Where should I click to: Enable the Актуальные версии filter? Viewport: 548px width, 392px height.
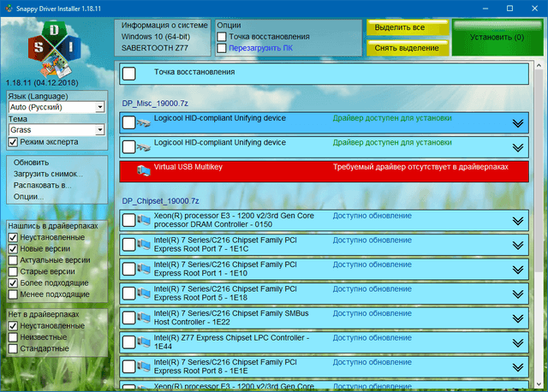point(13,260)
